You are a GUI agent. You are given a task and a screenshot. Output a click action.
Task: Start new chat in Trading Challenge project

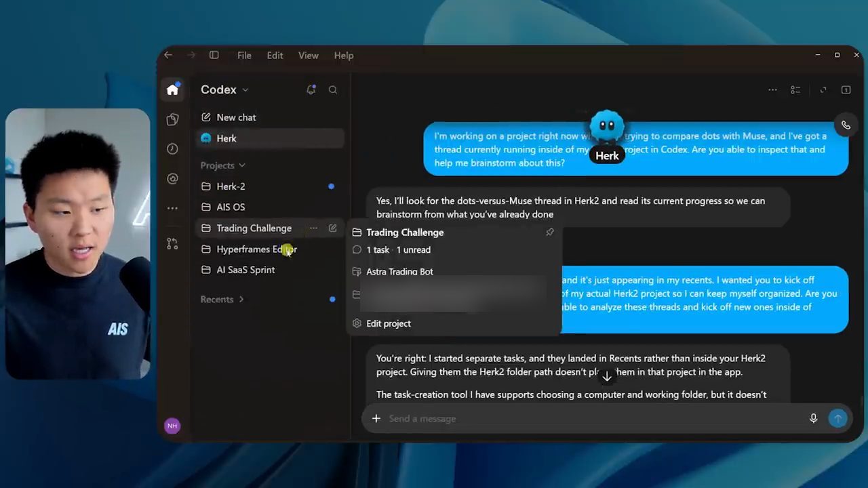[332, 228]
